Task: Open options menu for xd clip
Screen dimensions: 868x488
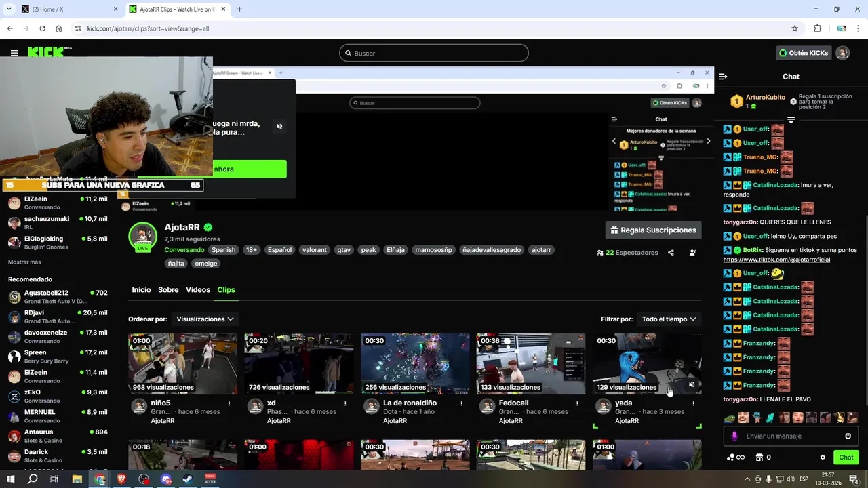Action: pos(345,403)
